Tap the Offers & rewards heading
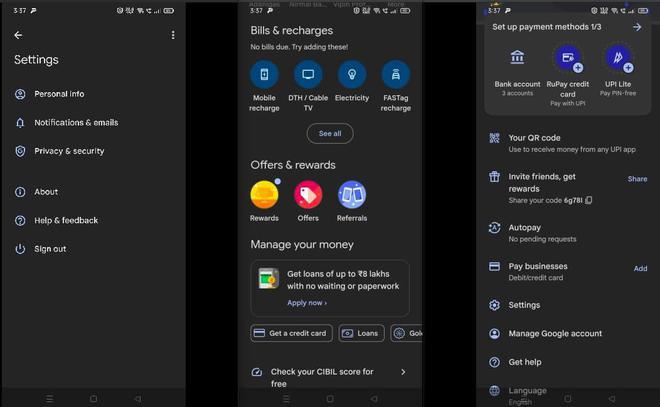This screenshot has width=660, height=407. [x=293, y=165]
